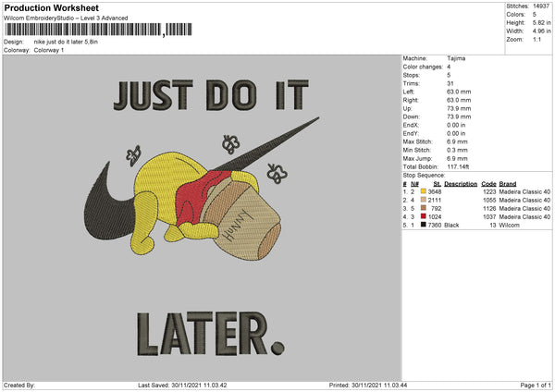Click the 'Created By:' footer label

[x=19, y=386]
